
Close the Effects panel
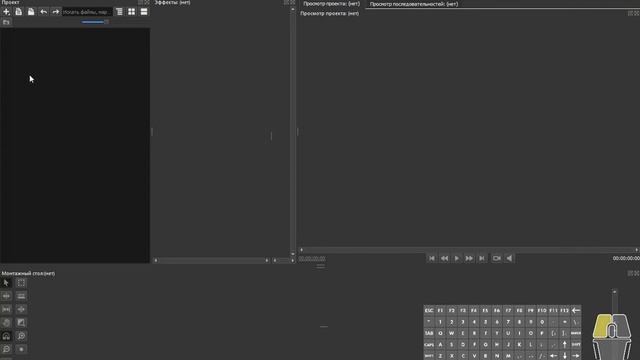(292, 2)
